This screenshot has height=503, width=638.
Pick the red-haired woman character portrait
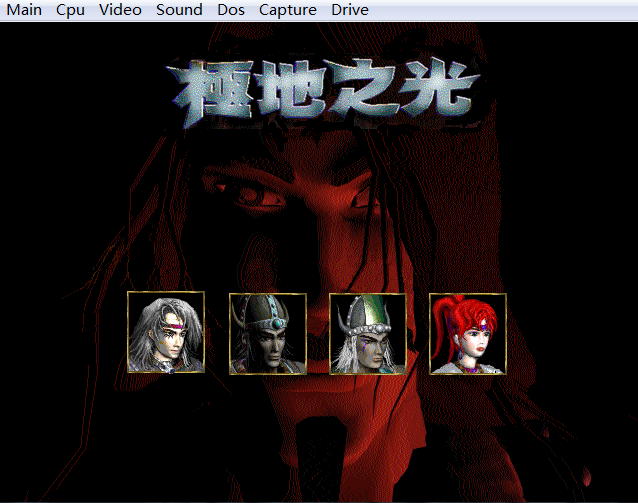click(468, 334)
